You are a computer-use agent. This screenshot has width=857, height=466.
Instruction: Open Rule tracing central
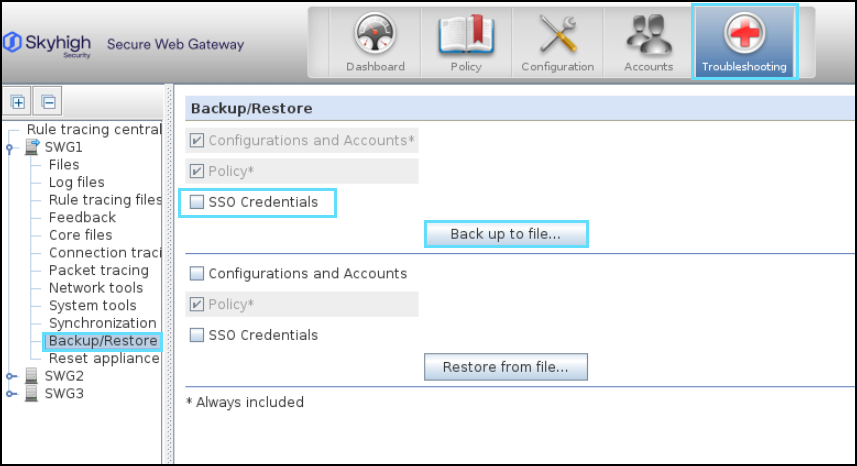tap(94, 129)
